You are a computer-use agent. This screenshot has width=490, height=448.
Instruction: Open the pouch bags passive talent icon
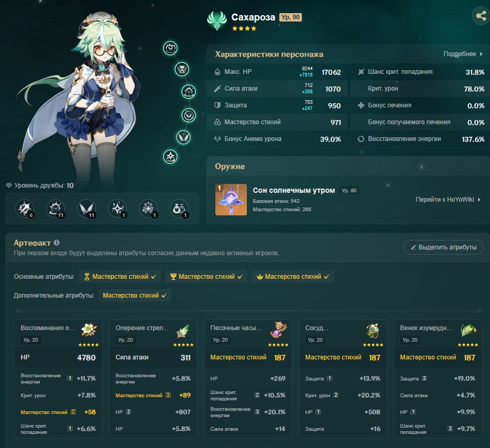pos(179,209)
